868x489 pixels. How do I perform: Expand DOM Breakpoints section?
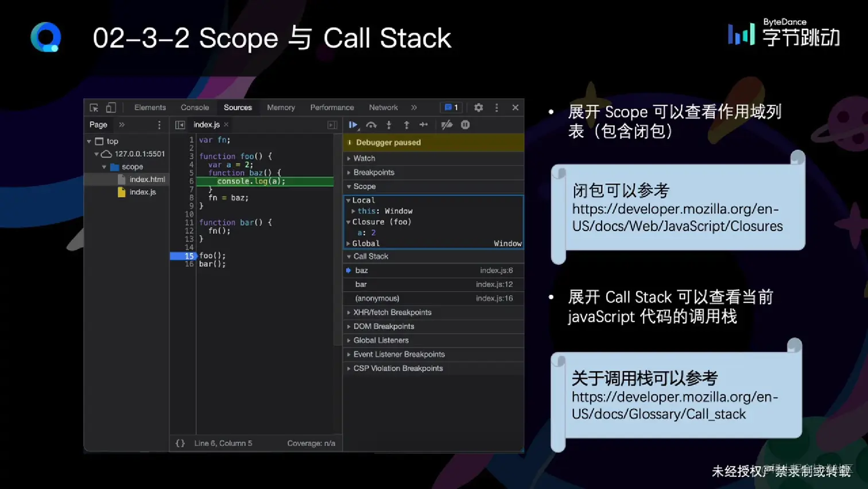pos(433,326)
